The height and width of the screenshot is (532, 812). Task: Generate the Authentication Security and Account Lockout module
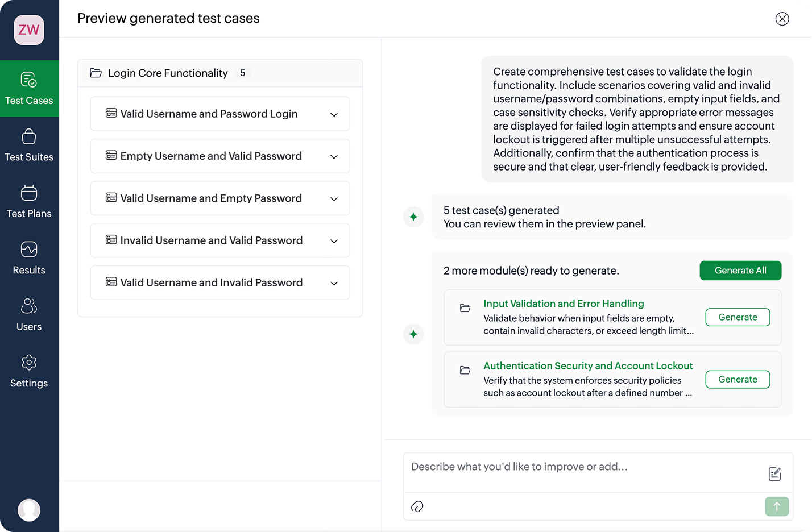(738, 379)
